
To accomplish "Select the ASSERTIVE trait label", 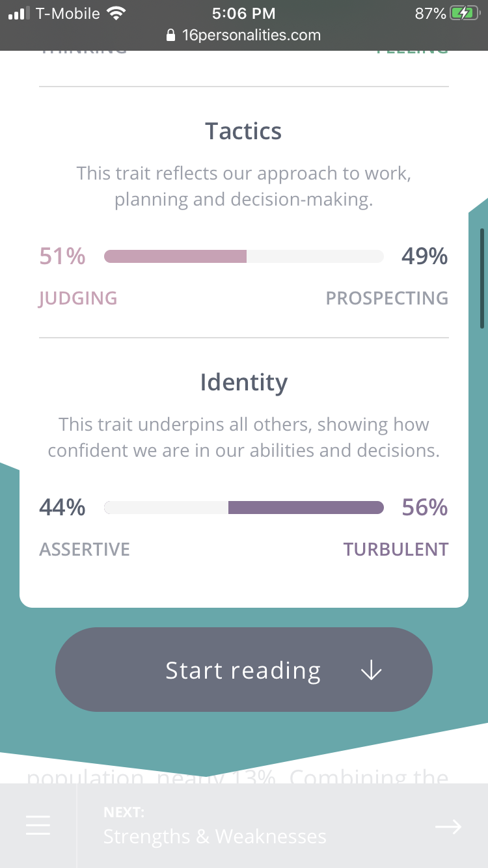I will coord(85,549).
